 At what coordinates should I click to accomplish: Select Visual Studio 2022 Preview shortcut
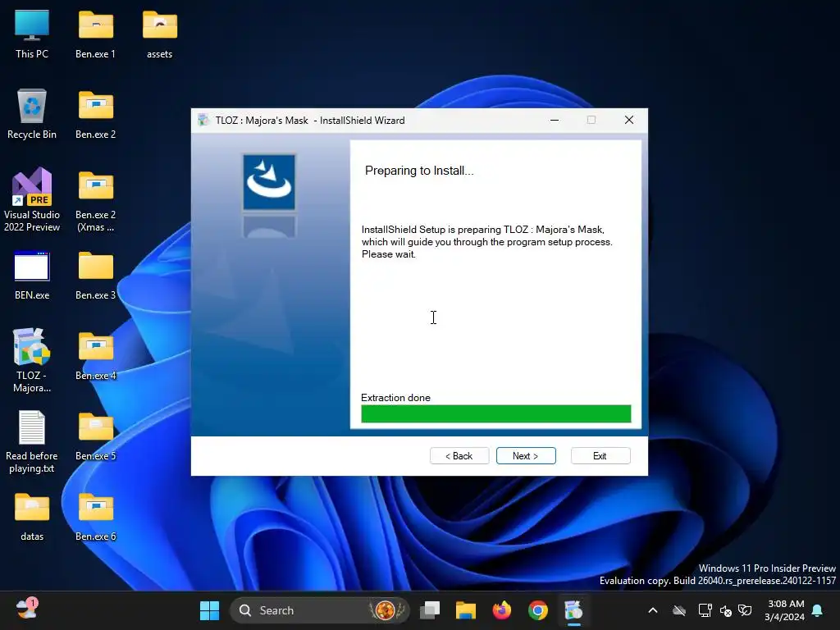tap(32, 200)
